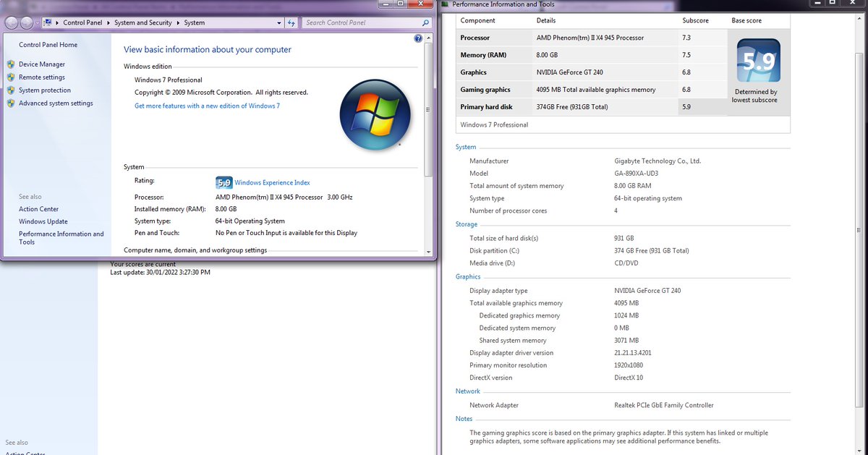The width and height of the screenshot is (868, 455).
Task: Open Performance Information and Tools link
Action: [x=61, y=238]
